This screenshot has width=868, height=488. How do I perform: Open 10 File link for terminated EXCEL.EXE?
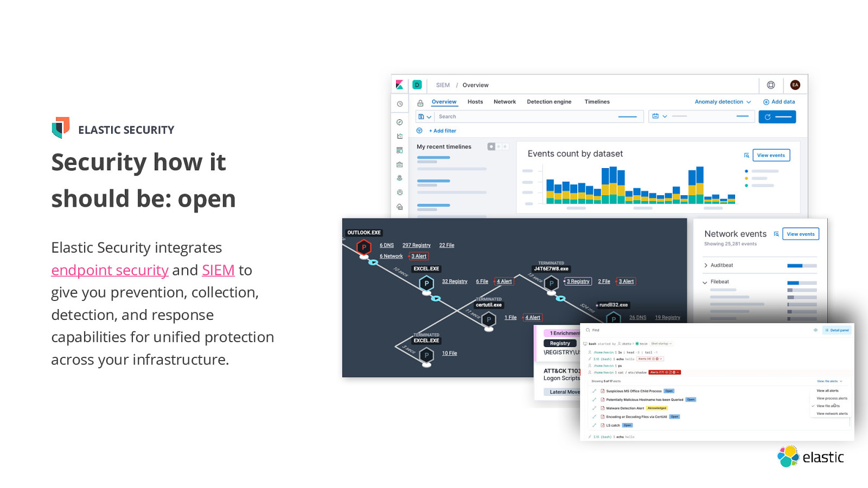[x=449, y=354]
